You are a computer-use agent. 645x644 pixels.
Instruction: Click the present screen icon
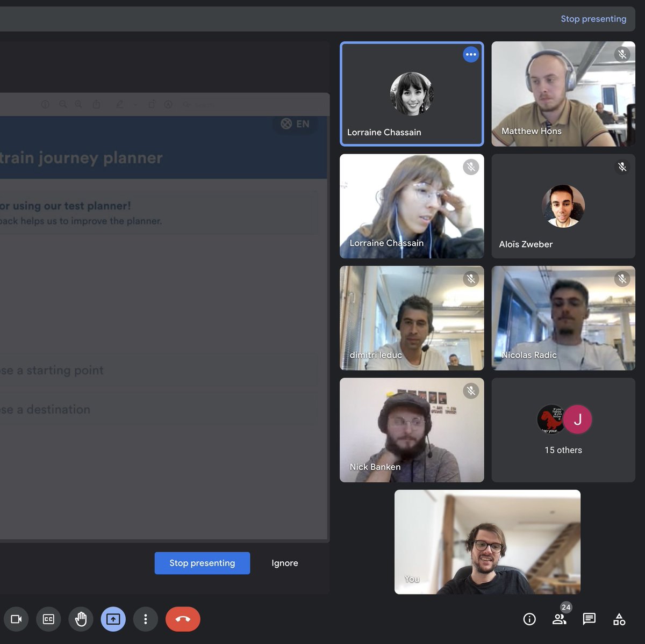pos(113,619)
